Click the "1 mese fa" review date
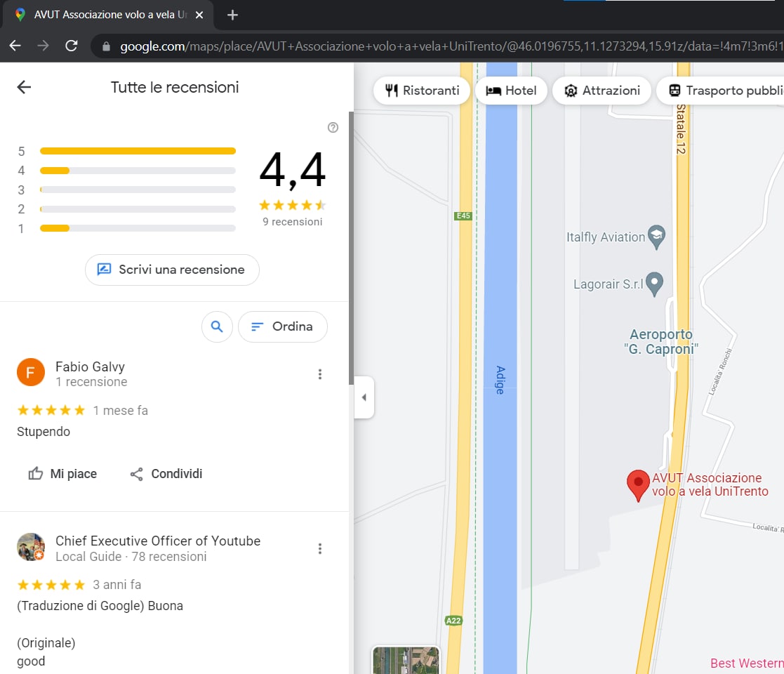The width and height of the screenshot is (784, 674). click(121, 411)
